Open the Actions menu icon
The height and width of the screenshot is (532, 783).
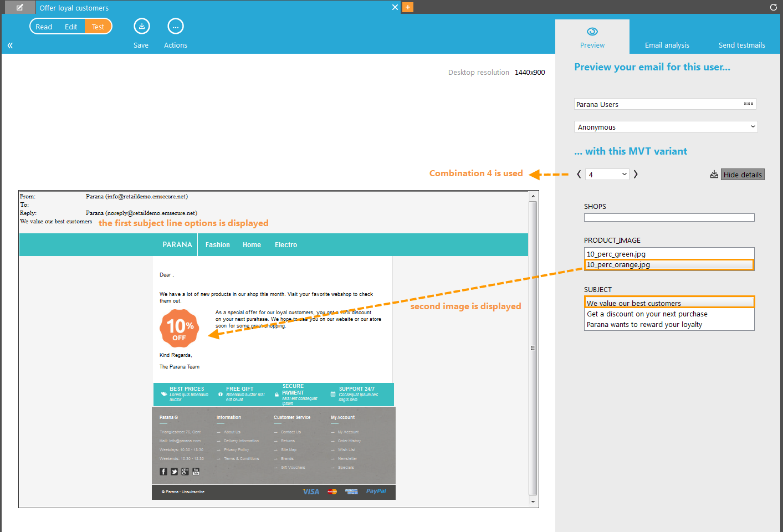pos(175,27)
